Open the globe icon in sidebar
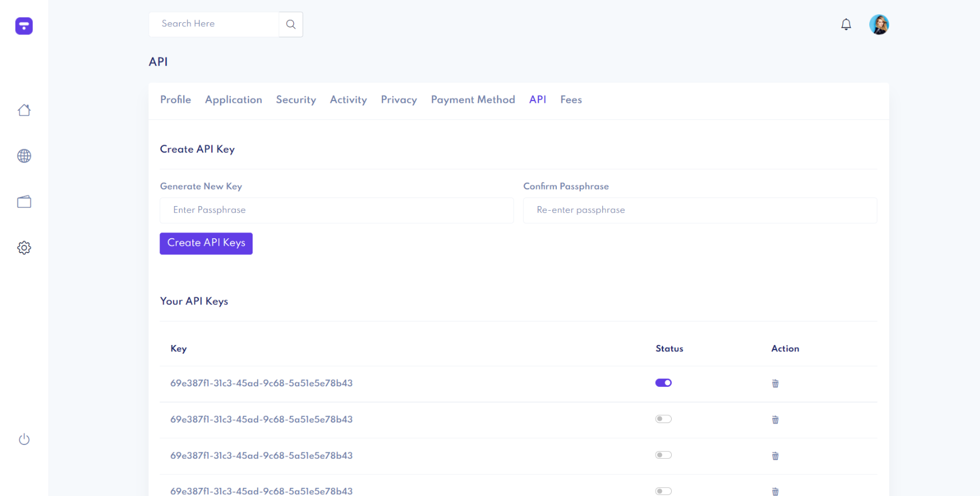Screen dimensions: 980x496 coord(24,156)
